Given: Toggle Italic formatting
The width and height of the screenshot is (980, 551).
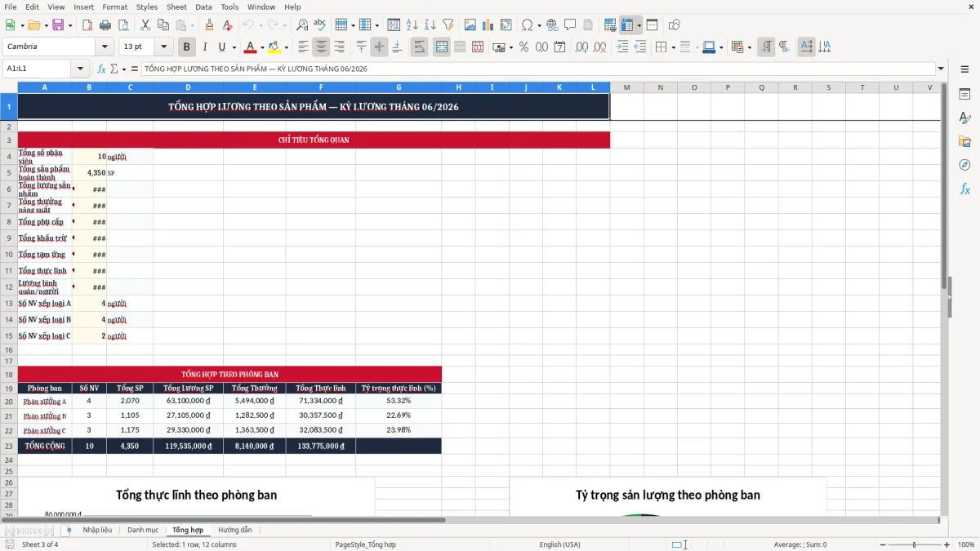Looking at the screenshot, I should pos(204,47).
